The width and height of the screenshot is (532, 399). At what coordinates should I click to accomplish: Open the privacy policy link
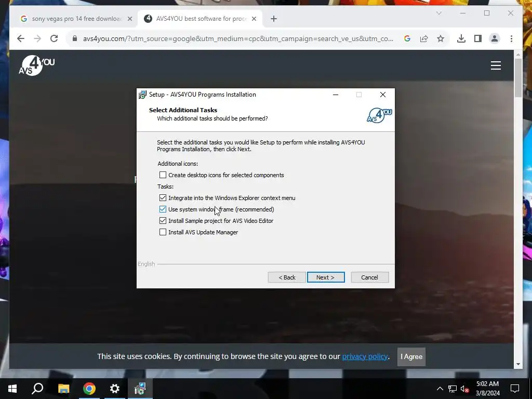tap(365, 356)
